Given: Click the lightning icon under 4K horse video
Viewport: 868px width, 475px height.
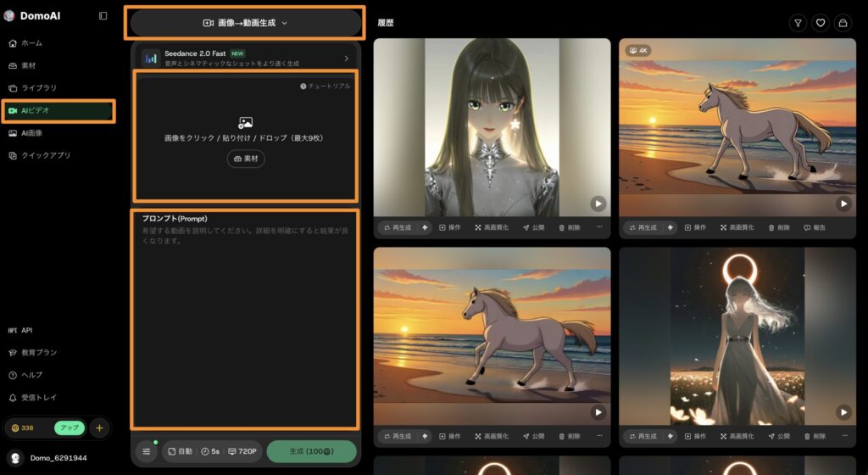Looking at the screenshot, I should coord(671,227).
